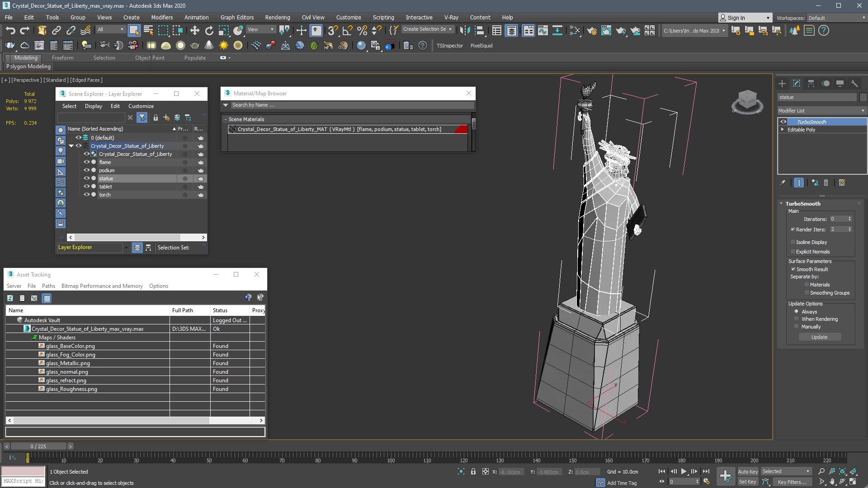Image resolution: width=868 pixels, height=488 pixels.
Task: Open the Modifiers menu
Action: [x=162, y=18]
